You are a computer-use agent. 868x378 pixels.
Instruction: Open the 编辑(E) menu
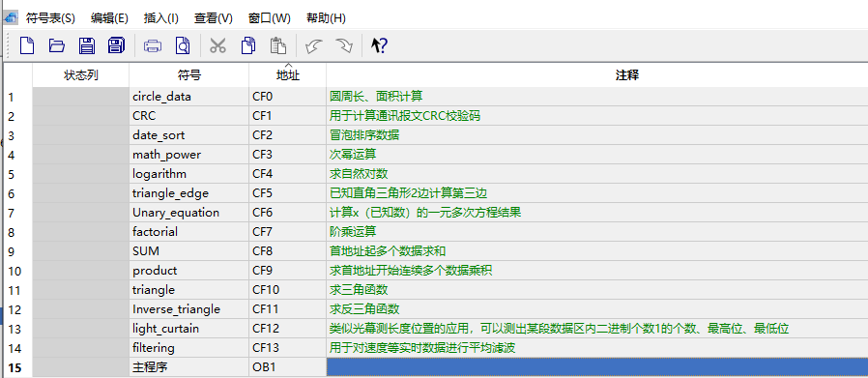click(109, 18)
